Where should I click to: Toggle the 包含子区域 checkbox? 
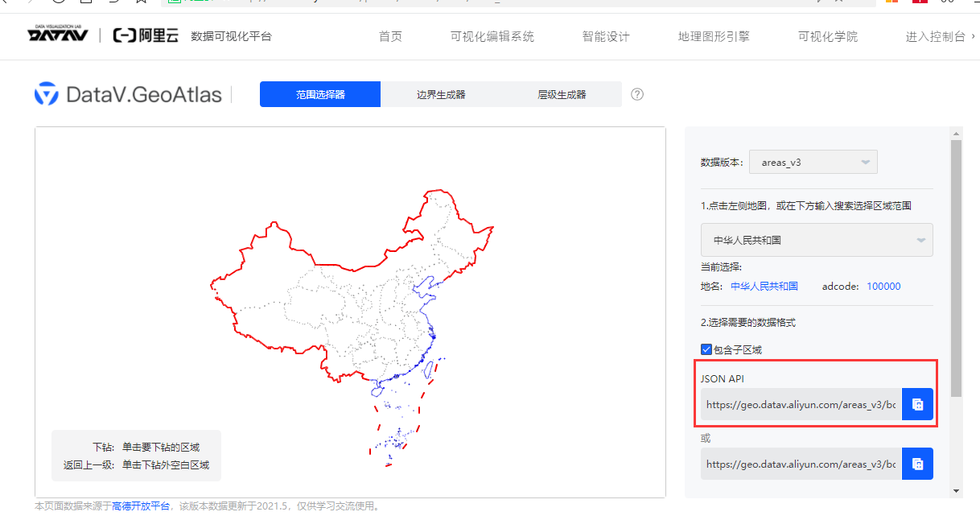pos(706,349)
